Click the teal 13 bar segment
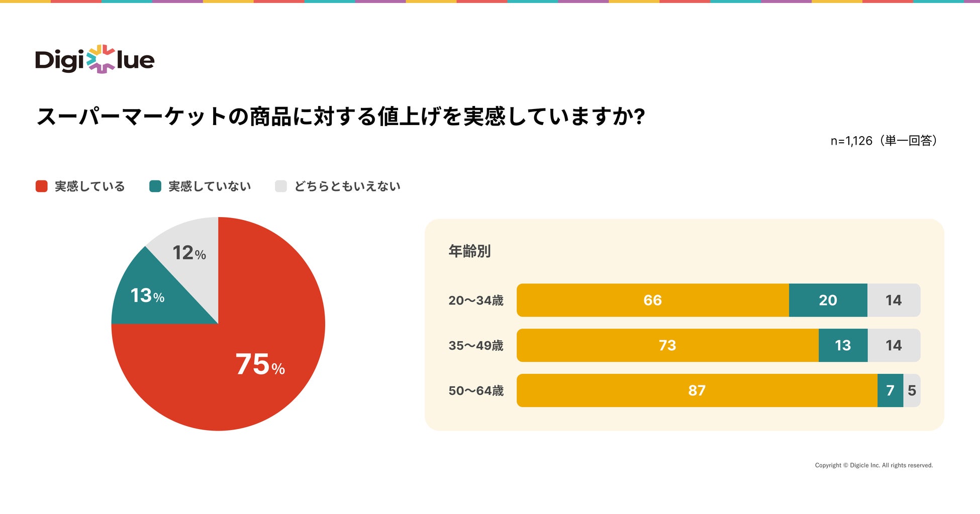The image size is (980, 514). click(x=843, y=346)
